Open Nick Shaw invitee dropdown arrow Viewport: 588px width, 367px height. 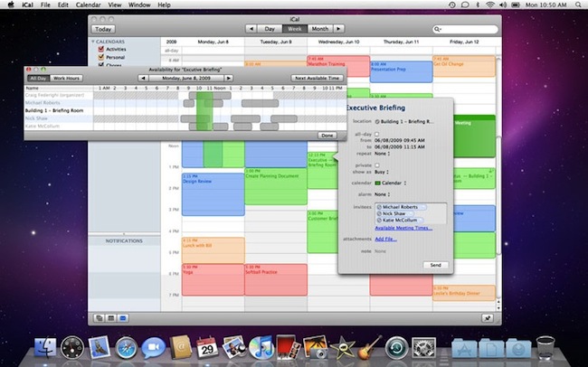tap(410, 213)
